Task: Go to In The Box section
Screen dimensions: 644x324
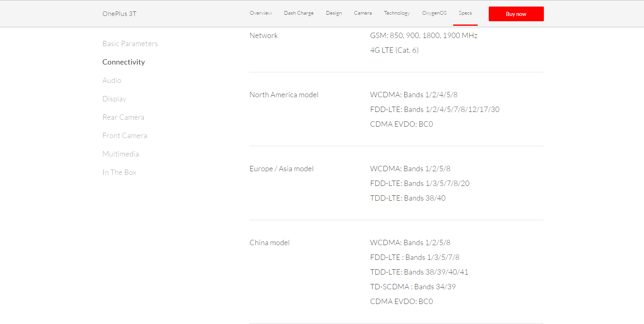Action: (x=119, y=172)
